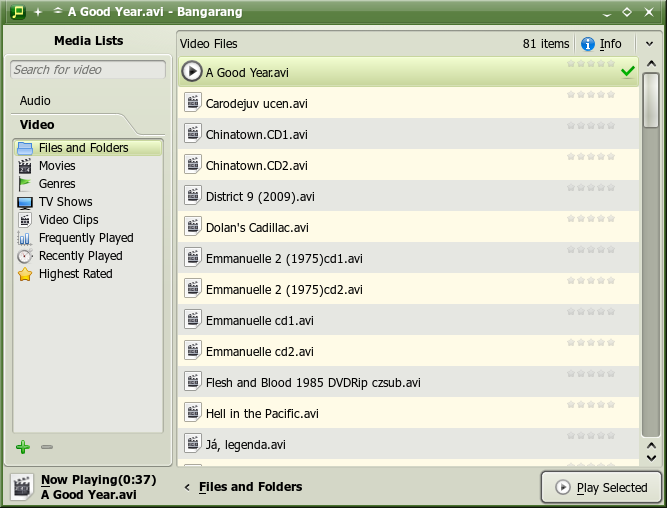Click scrollbar up arrow at top of list
667x508 pixels.
coord(650,64)
